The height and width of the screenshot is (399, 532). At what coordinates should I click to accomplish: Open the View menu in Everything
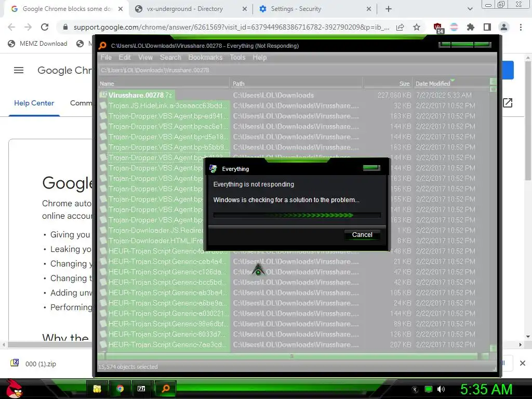click(x=145, y=57)
